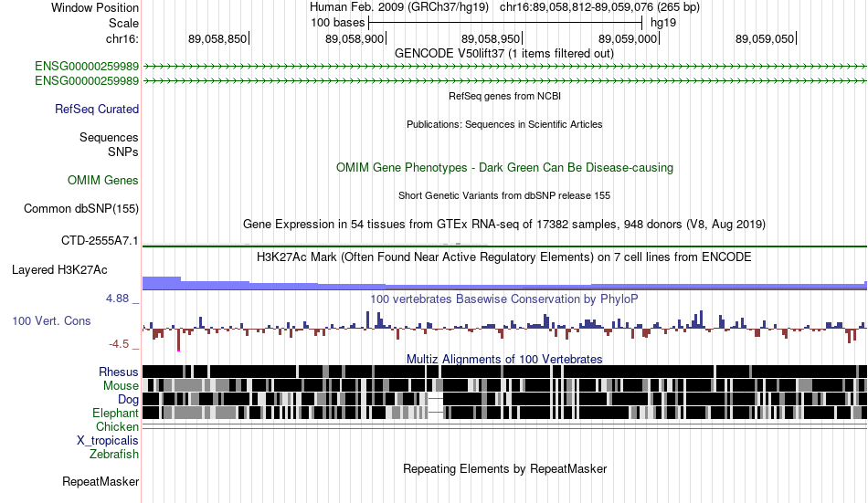Click the OMIM Gene Phenotypes track title
The width and height of the screenshot is (868, 503).
[504, 168]
